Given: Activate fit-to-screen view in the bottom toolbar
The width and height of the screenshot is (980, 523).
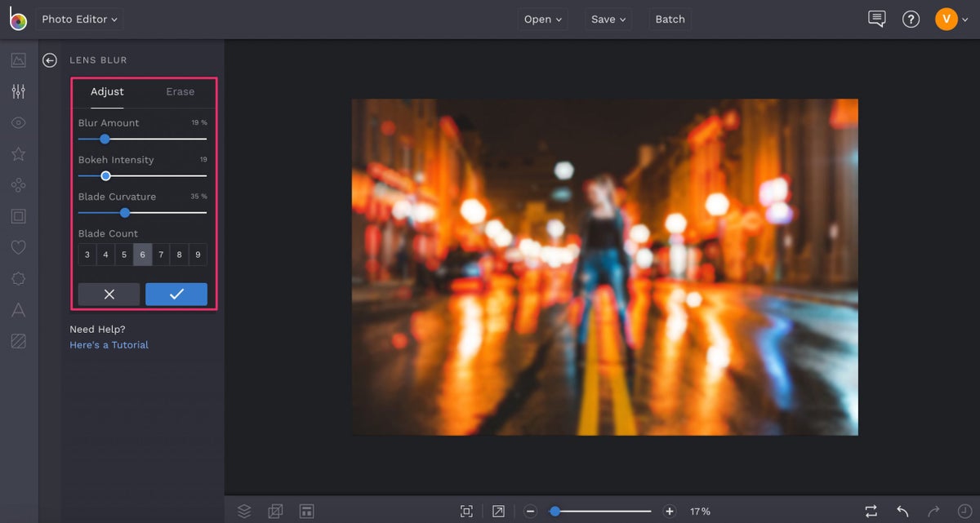Looking at the screenshot, I should point(466,511).
